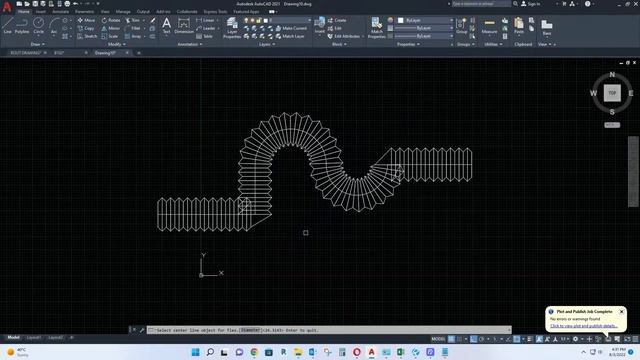Expand the Layers panel
Screen dimensions: 640x360
[267, 44]
